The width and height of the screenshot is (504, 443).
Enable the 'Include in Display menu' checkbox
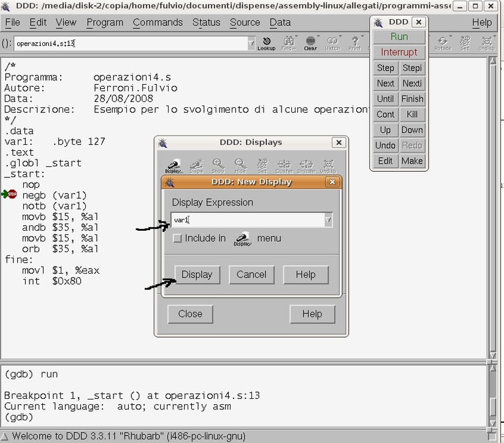177,239
